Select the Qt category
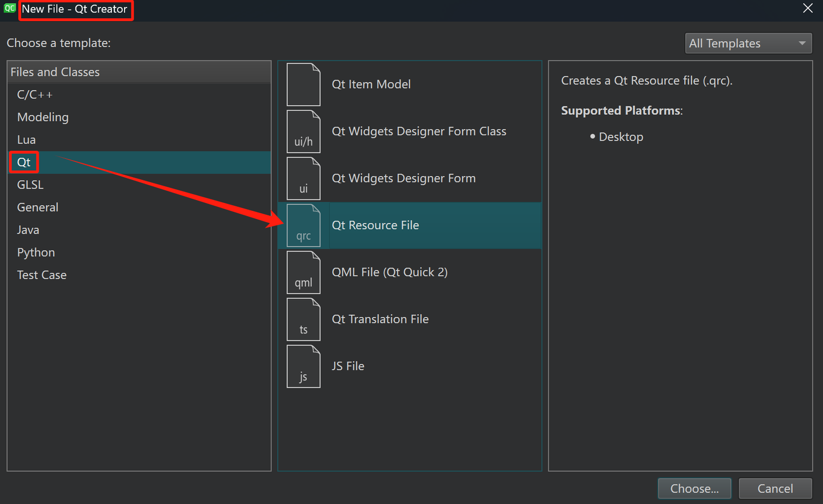 click(139, 162)
